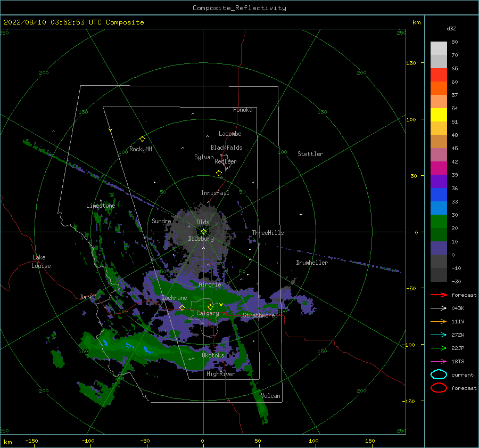Click the Ponoka city label
Viewport: 479px width, 448px height.
coord(243,110)
